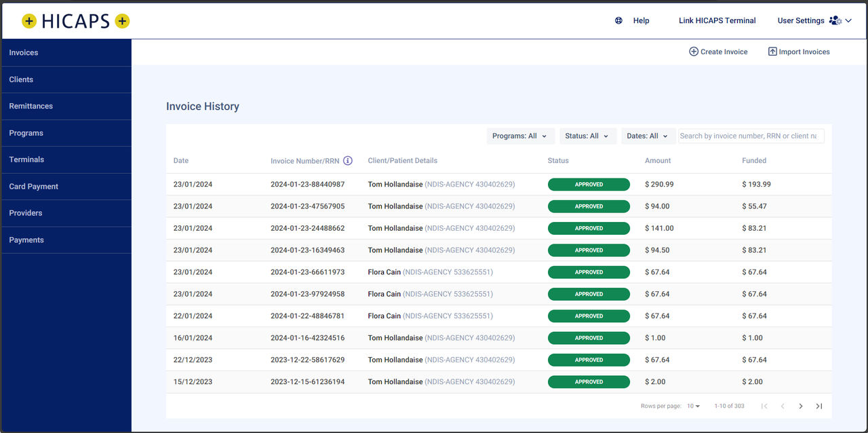Jump back to the first page
Screen dimensions: 868x433
[764, 406]
